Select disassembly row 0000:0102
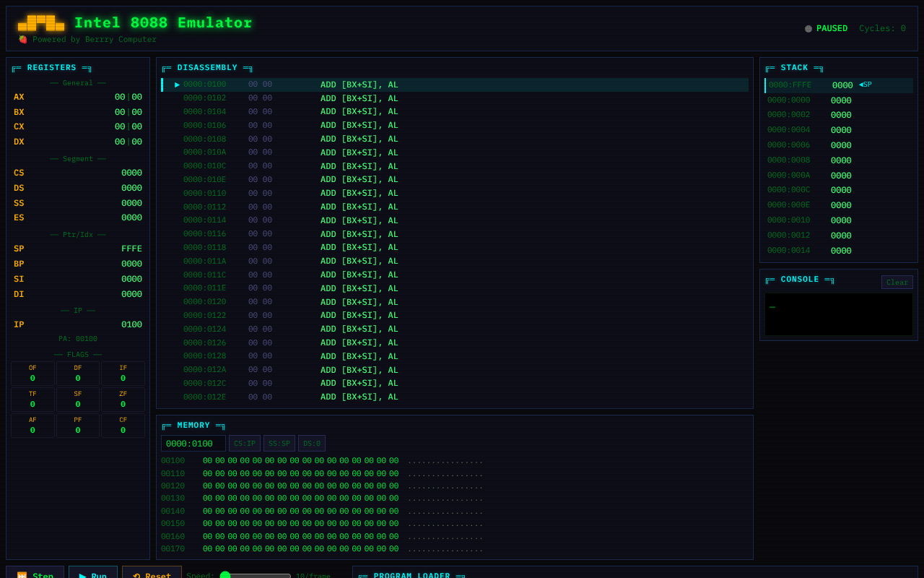 tap(456, 98)
